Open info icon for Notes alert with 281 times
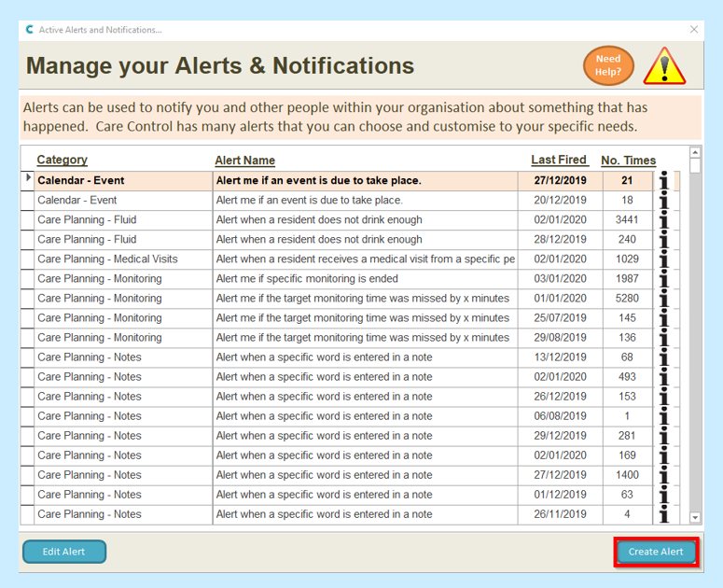Viewport: 723px width, 588px height. click(664, 436)
